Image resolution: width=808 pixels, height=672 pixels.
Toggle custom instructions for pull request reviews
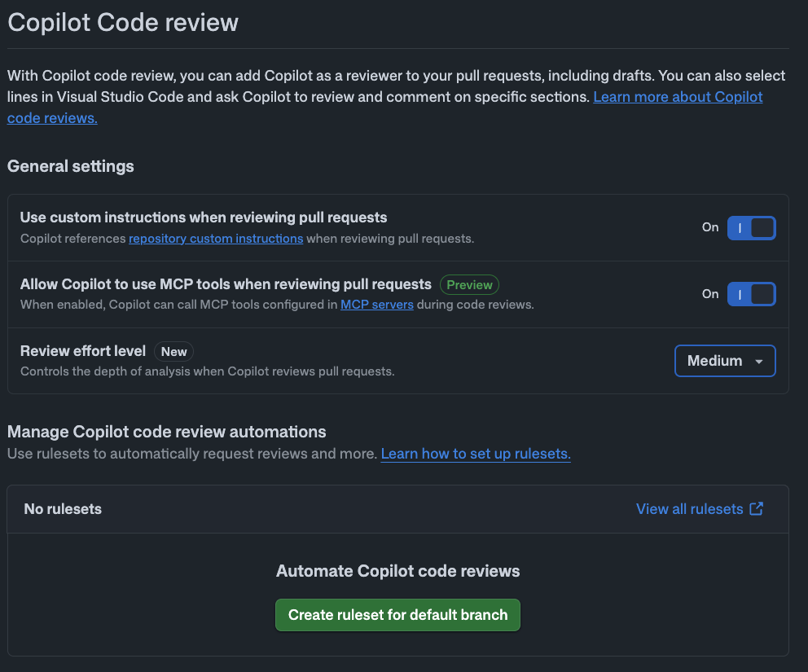coord(751,228)
